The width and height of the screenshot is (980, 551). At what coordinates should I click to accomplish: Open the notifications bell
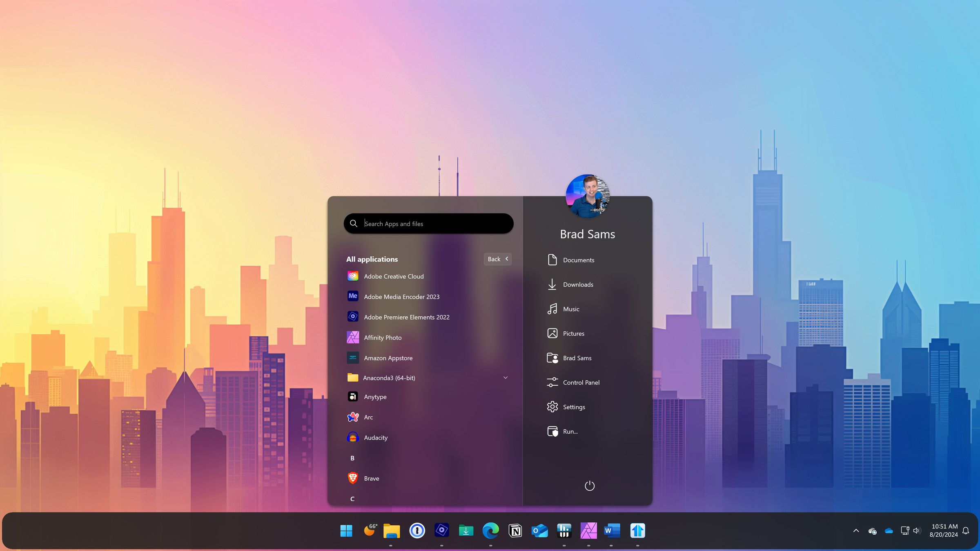click(x=966, y=531)
